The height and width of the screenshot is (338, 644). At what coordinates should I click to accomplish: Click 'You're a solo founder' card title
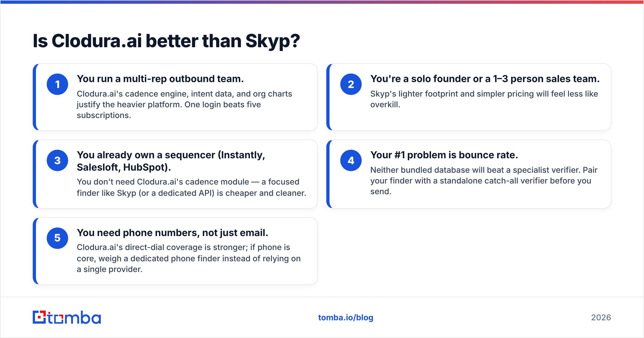(x=485, y=79)
